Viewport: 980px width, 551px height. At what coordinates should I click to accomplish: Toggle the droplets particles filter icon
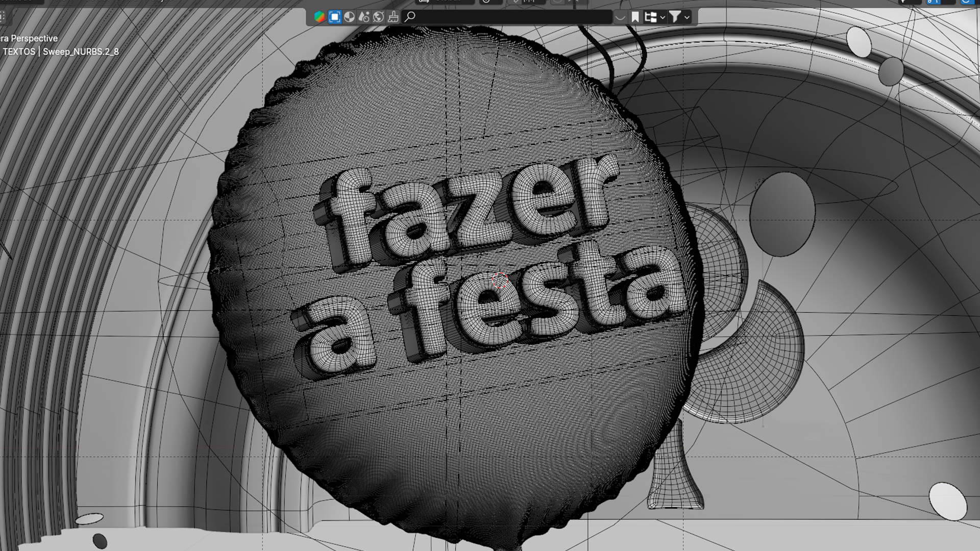(364, 17)
